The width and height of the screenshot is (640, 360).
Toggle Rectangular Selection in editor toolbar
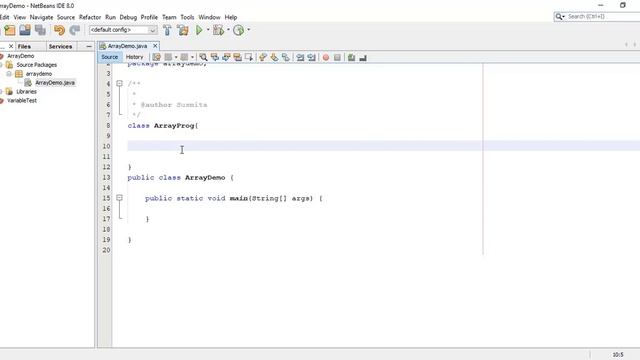pos(249,58)
